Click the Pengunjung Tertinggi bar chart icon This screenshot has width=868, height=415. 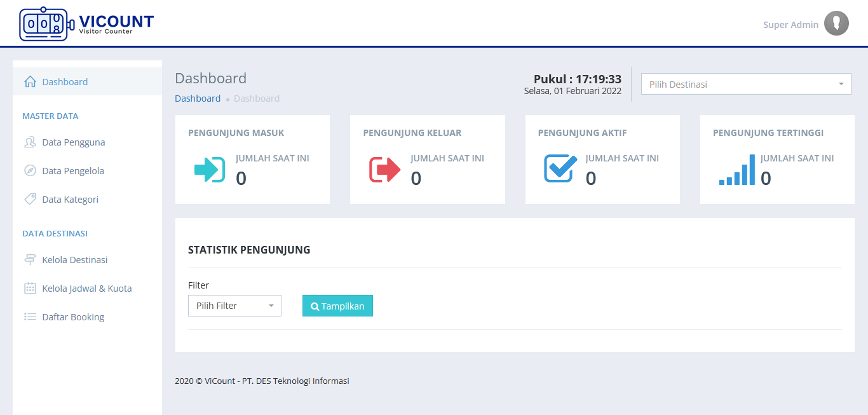[x=736, y=170]
